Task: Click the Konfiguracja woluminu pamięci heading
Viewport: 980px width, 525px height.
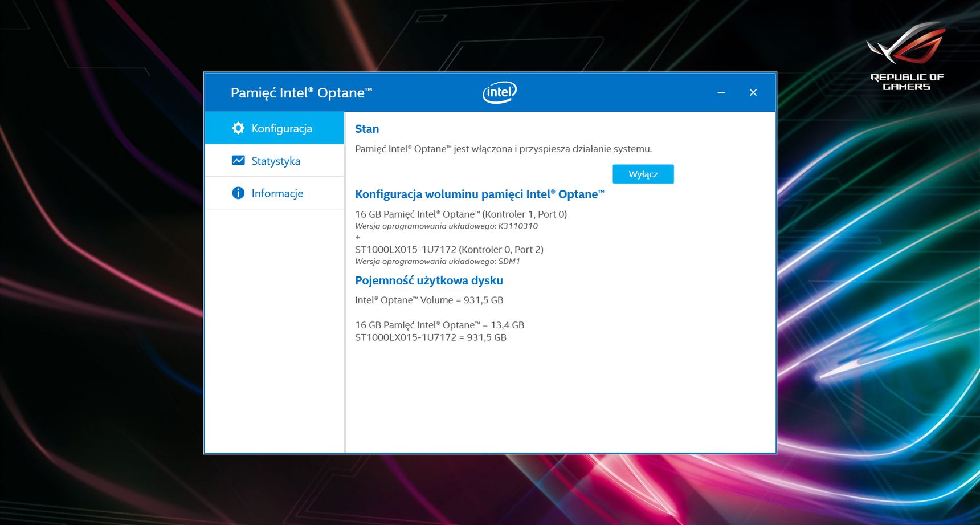Action: [x=479, y=194]
